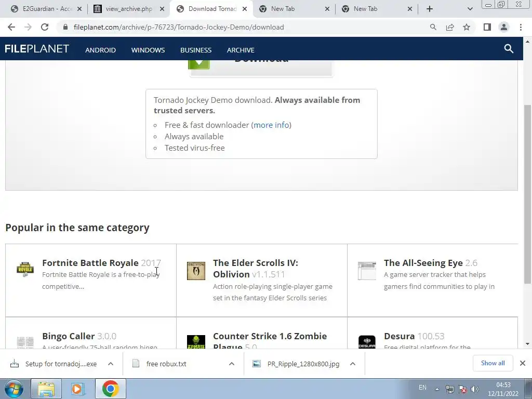Image resolution: width=532 pixels, height=399 pixels.
Task: Open downloaded PR_Ripple_1280x800.jpg
Action: pos(296,364)
